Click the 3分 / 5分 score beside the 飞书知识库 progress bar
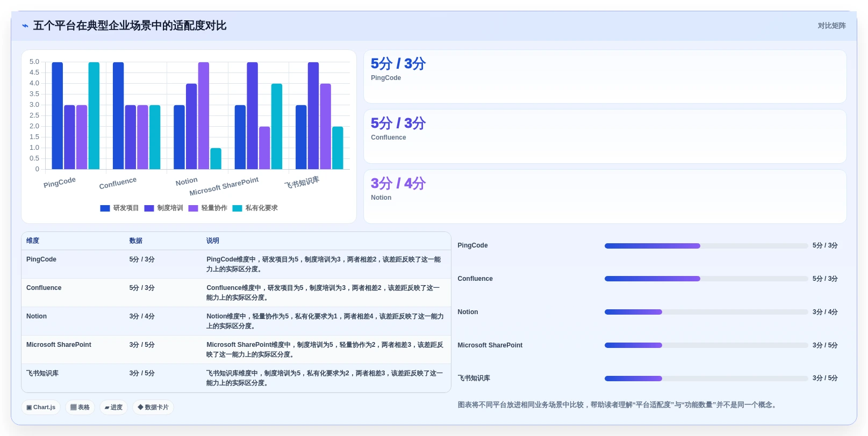The image size is (868, 436). pos(825,379)
